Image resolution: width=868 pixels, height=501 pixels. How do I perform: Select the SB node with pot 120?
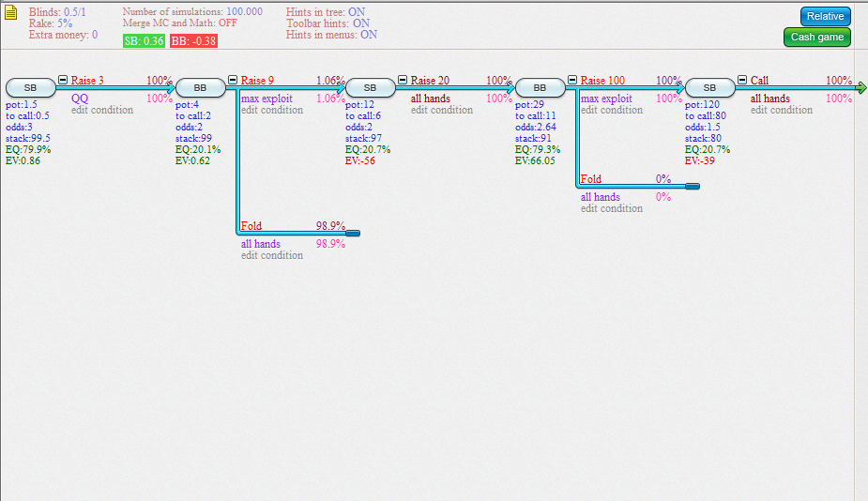click(710, 87)
